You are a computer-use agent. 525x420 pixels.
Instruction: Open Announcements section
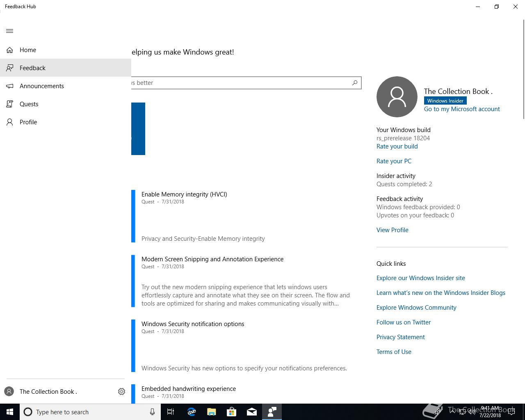[66, 86]
